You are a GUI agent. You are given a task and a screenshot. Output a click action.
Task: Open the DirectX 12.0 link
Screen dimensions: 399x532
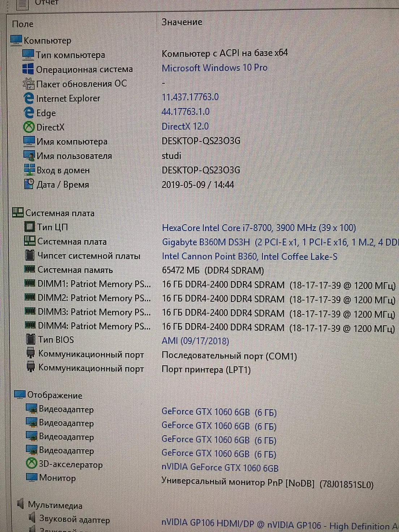(x=185, y=126)
